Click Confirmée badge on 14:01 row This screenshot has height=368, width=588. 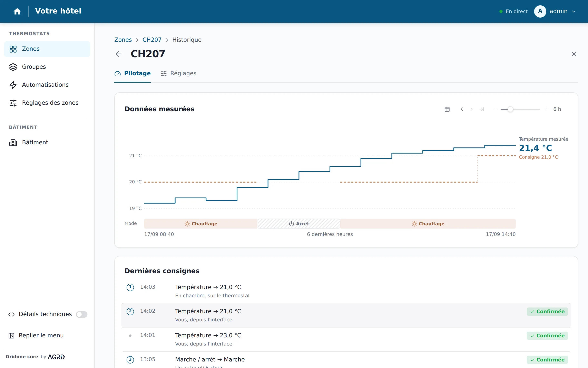pyautogui.click(x=547, y=336)
